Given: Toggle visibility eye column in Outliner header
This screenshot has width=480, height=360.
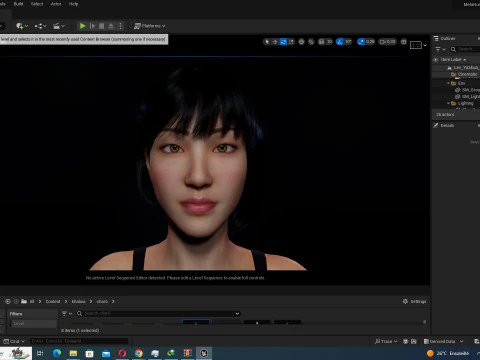Looking at the screenshot, I should [435, 60].
